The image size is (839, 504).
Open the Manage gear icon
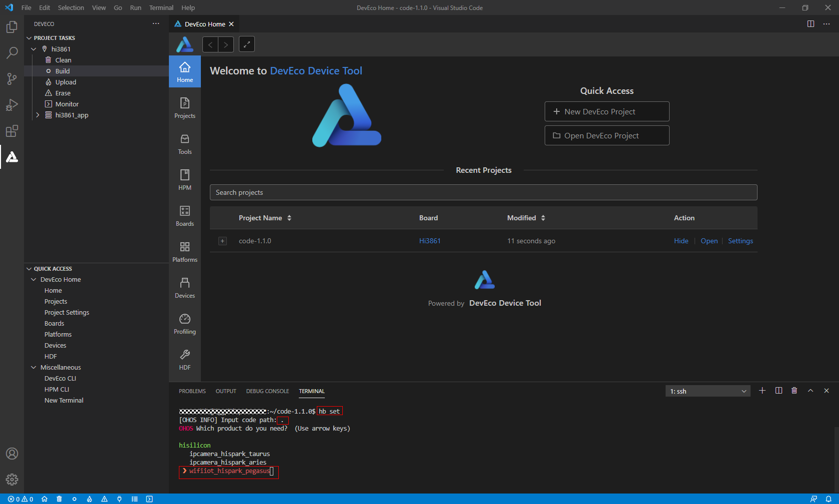click(x=12, y=480)
